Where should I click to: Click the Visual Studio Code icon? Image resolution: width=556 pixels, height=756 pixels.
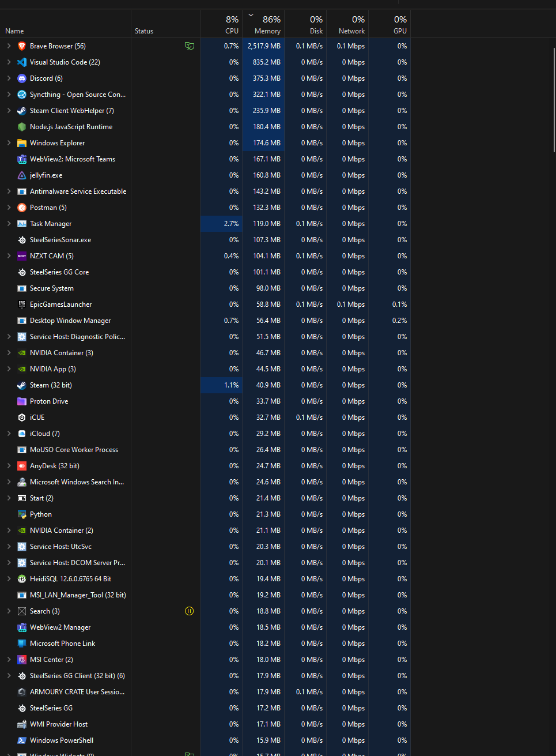pos(21,62)
